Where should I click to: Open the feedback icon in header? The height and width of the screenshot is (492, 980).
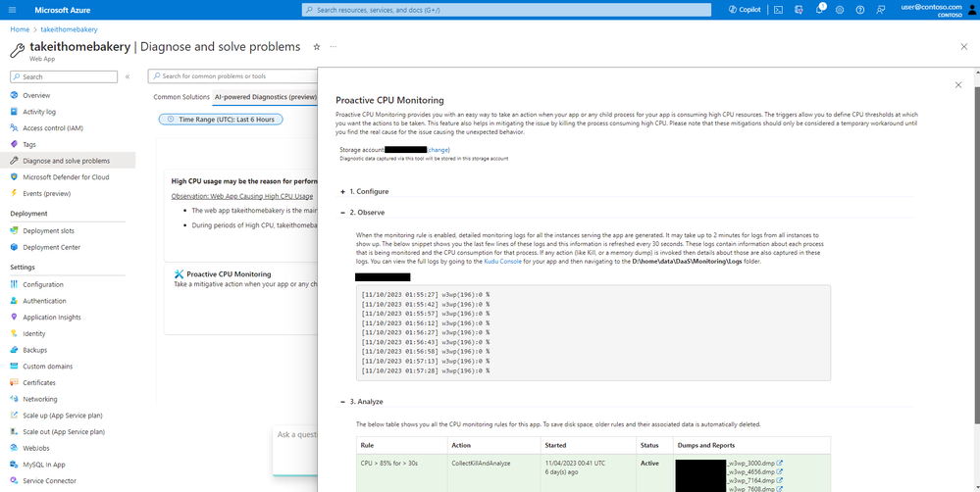881,10
